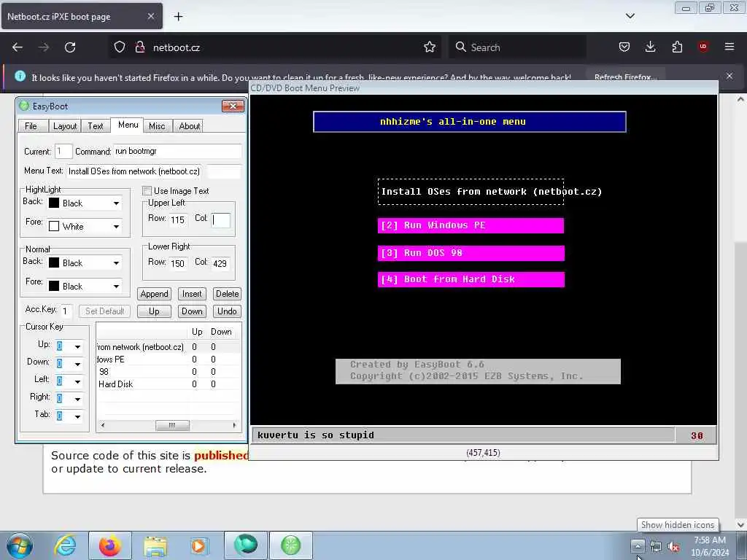Click the Command input field

point(177,152)
